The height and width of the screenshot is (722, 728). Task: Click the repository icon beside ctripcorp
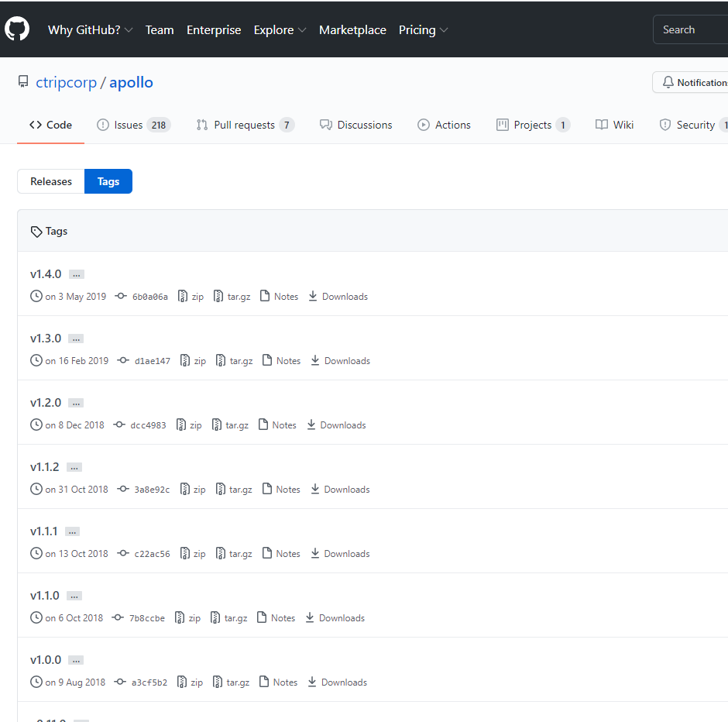[23, 83]
